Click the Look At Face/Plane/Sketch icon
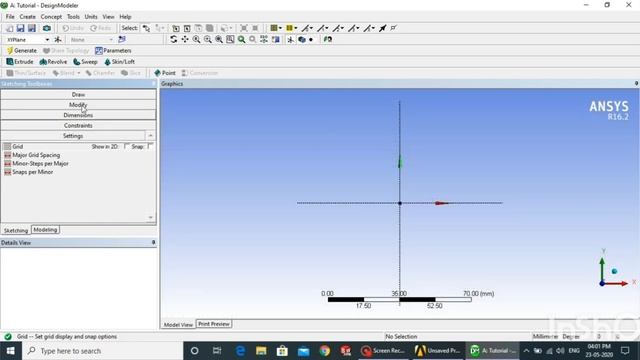The width and height of the screenshot is (640, 360). [x=328, y=40]
